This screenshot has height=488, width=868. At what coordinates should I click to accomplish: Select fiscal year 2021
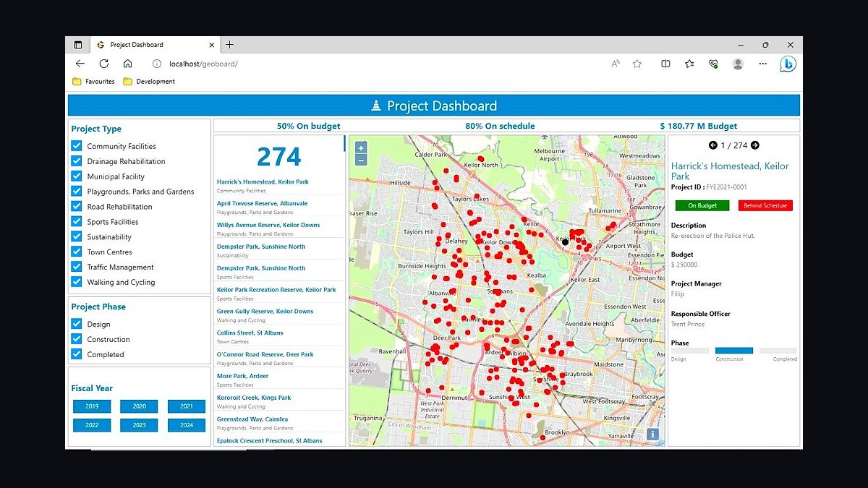tap(187, 406)
